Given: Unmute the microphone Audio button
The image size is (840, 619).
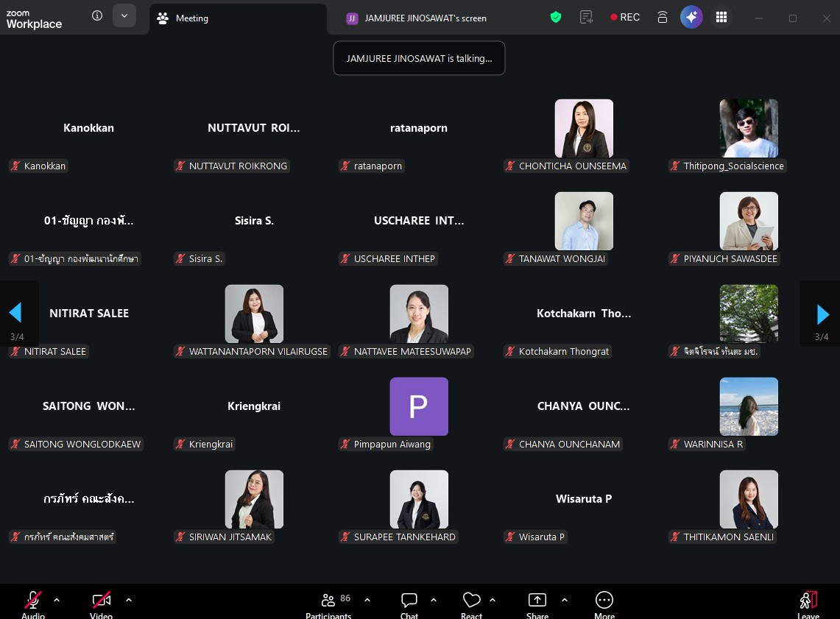Looking at the screenshot, I should 33,604.
